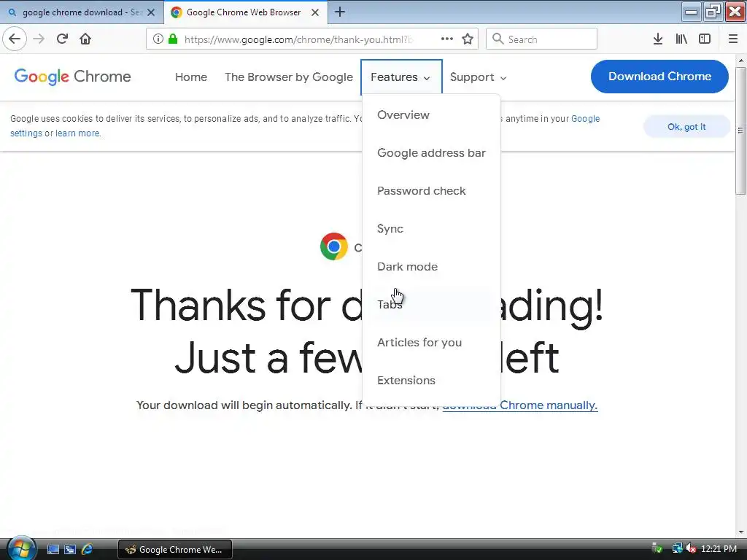Viewport: 747px width, 560px height.
Task: Go back with the browser back arrow
Action: coord(15,39)
